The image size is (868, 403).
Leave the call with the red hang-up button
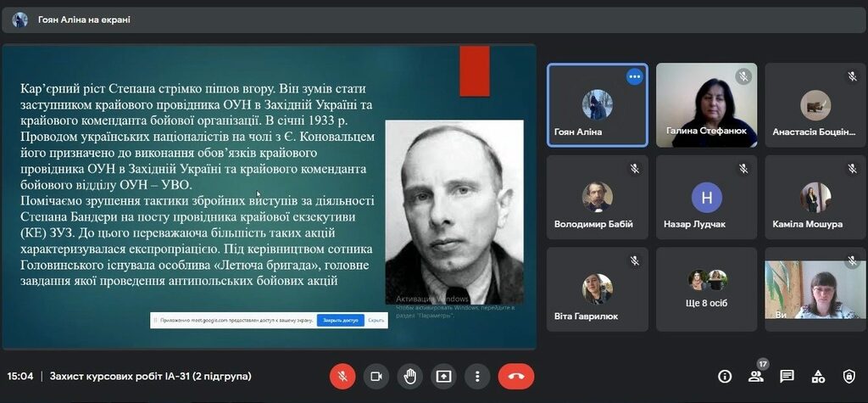coord(515,376)
